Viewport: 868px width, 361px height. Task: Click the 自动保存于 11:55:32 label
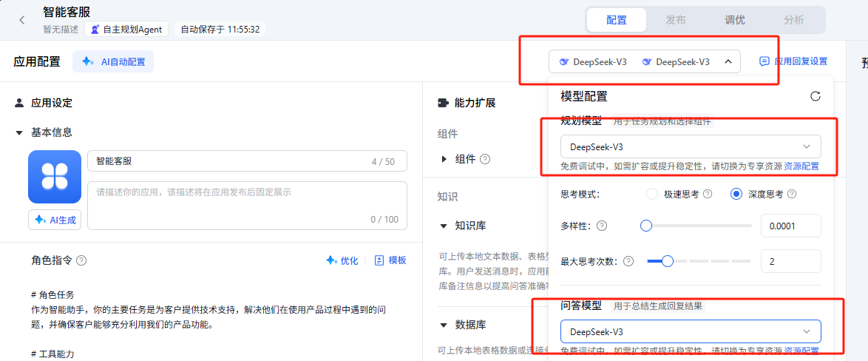coord(220,30)
